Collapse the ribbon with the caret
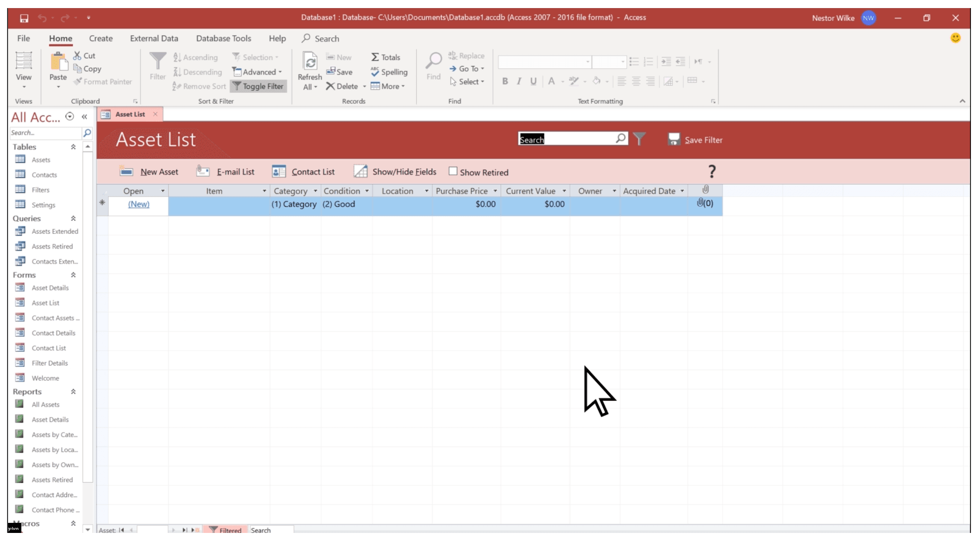 pyautogui.click(x=962, y=101)
